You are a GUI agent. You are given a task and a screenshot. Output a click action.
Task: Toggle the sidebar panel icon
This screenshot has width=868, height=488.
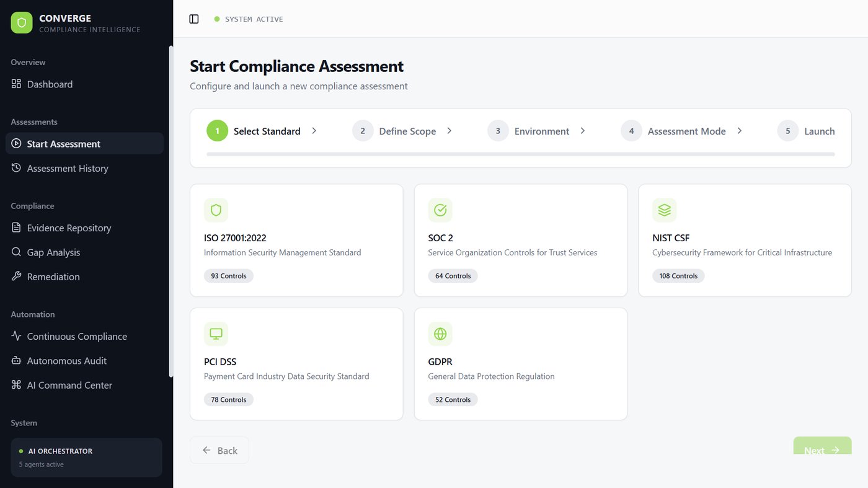click(194, 19)
